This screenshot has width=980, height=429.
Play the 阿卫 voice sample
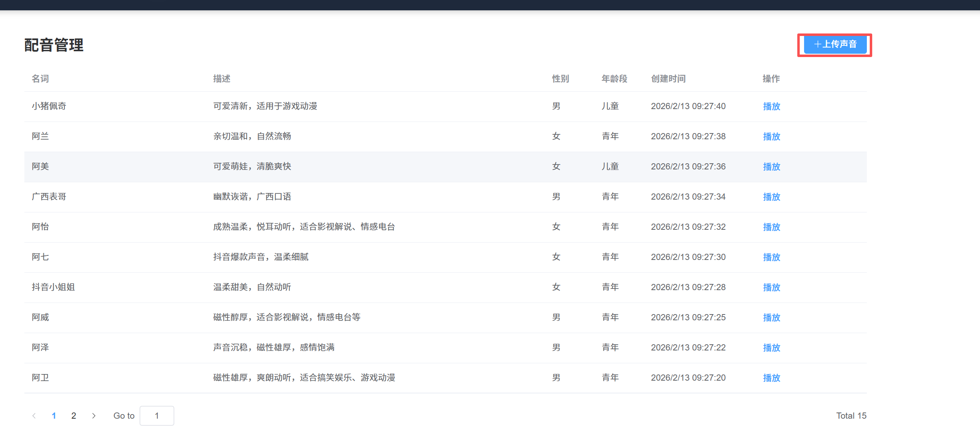click(771, 378)
